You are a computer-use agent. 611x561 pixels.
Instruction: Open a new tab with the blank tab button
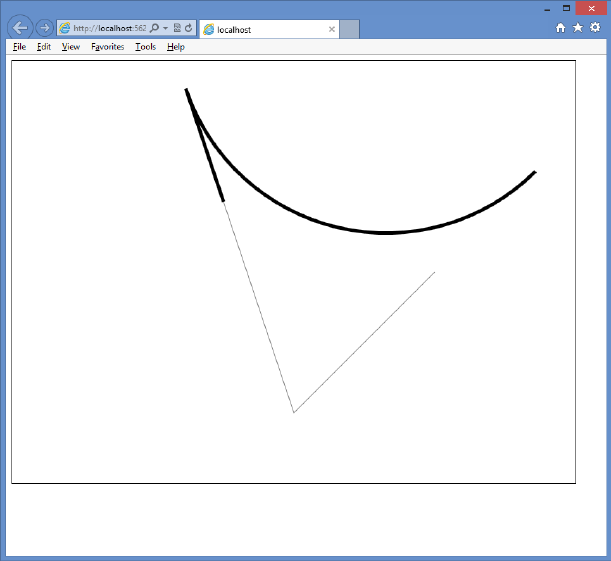pyautogui.click(x=350, y=29)
